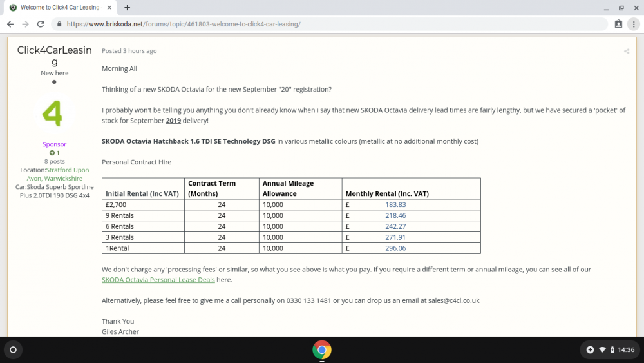Click the 242.27 monthly rental value
Screen dimensions: 644x363
click(x=395, y=226)
